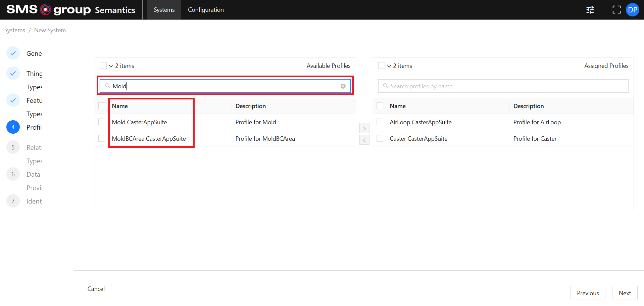Check the Caster CasterAppSuite checkbox

[380, 138]
